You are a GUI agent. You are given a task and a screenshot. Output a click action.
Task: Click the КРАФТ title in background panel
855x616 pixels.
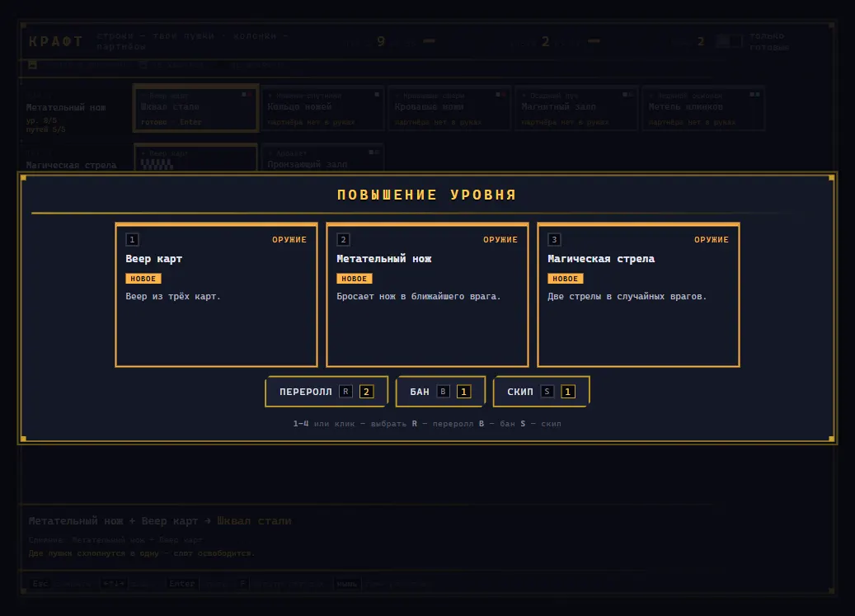pos(56,41)
